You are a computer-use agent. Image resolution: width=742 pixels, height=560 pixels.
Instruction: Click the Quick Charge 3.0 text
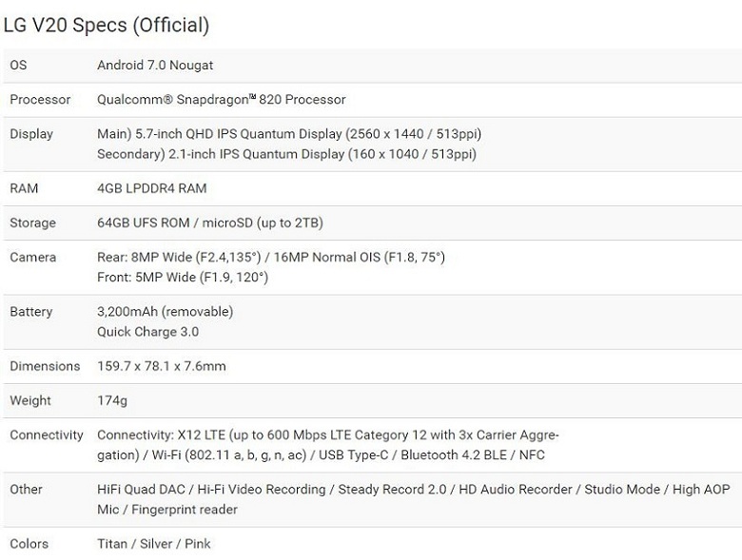[147, 332]
